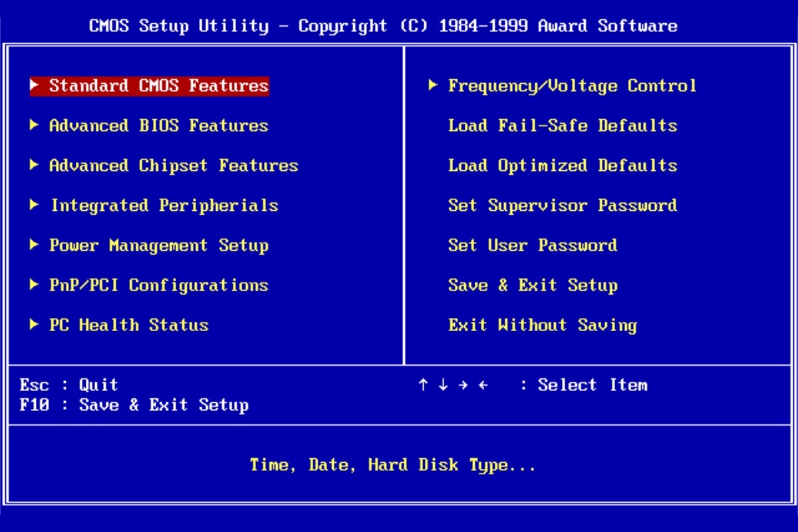Open Advanced Chipset Features
Viewport: 798px width, 532px height.
click(x=174, y=165)
